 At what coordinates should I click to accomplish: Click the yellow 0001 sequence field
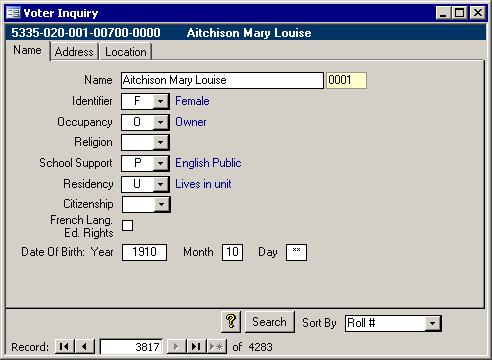pyautogui.click(x=346, y=80)
